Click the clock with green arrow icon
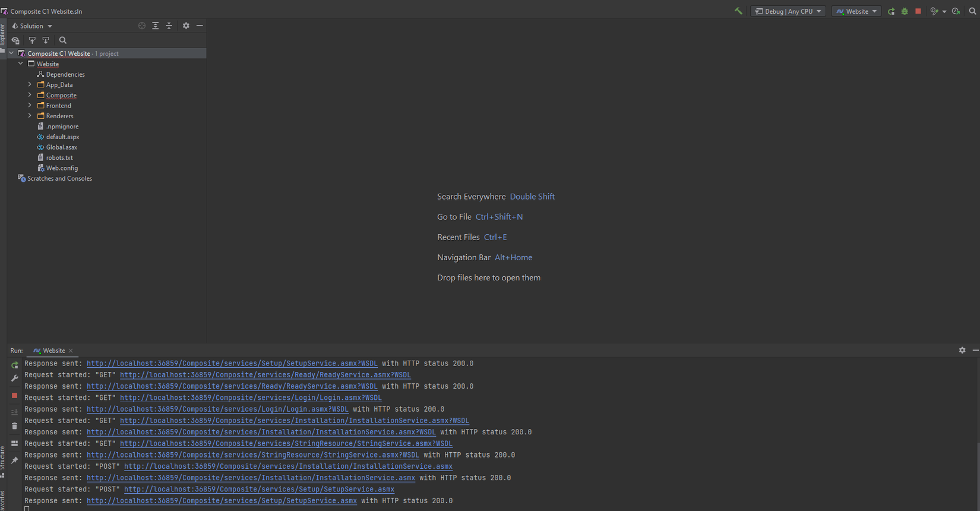 point(956,11)
